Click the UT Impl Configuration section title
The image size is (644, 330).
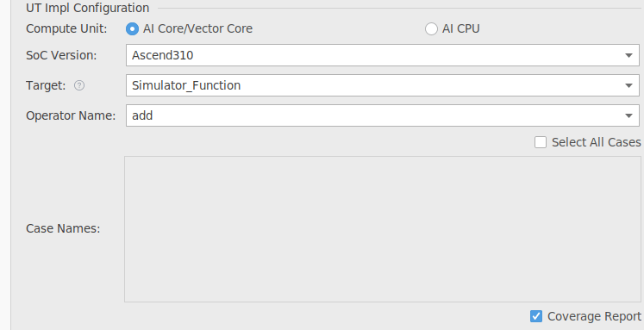(87, 8)
